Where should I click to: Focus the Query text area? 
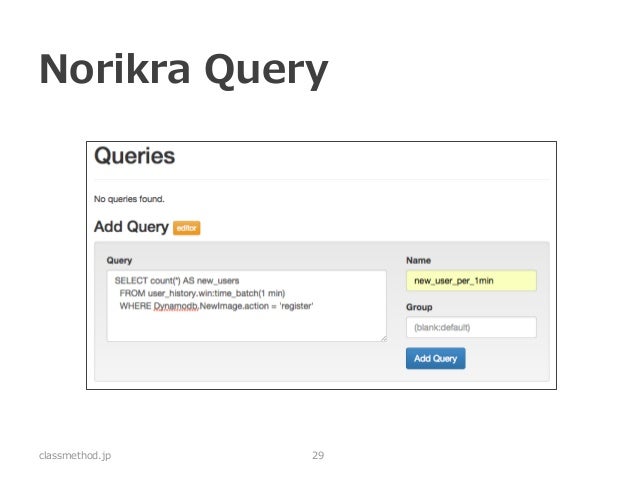[247, 306]
